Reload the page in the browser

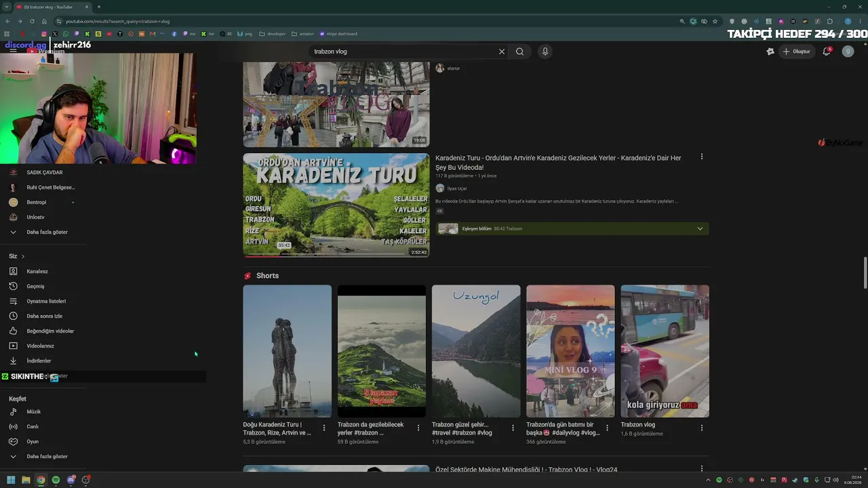[32, 21]
